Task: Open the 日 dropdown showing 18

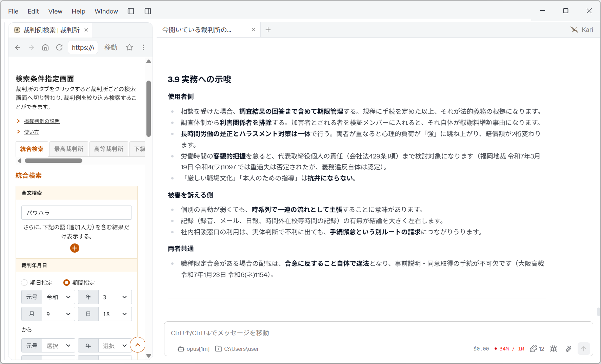Action: point(115,314)
